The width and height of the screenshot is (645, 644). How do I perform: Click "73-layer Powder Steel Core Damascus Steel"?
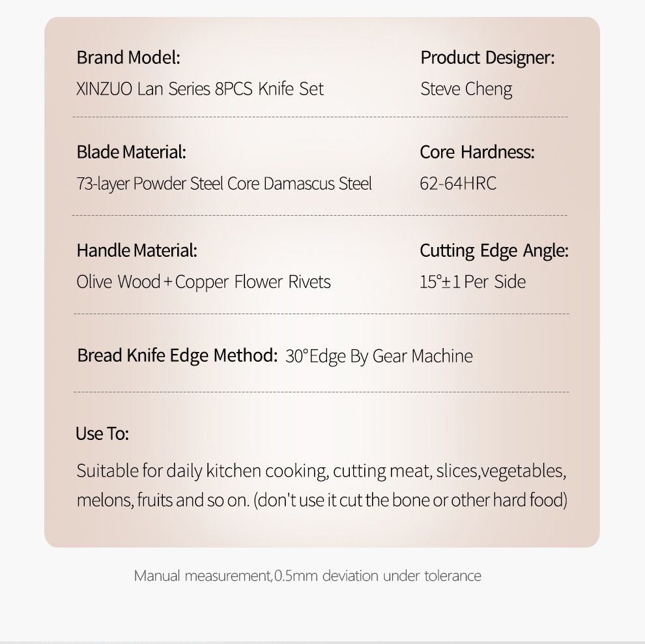(224, 184)
